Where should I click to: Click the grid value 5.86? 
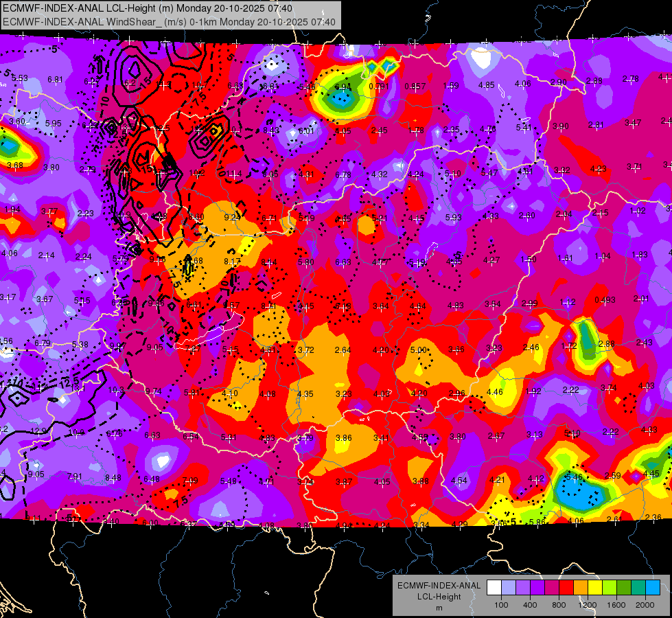[x=537, y=522]
